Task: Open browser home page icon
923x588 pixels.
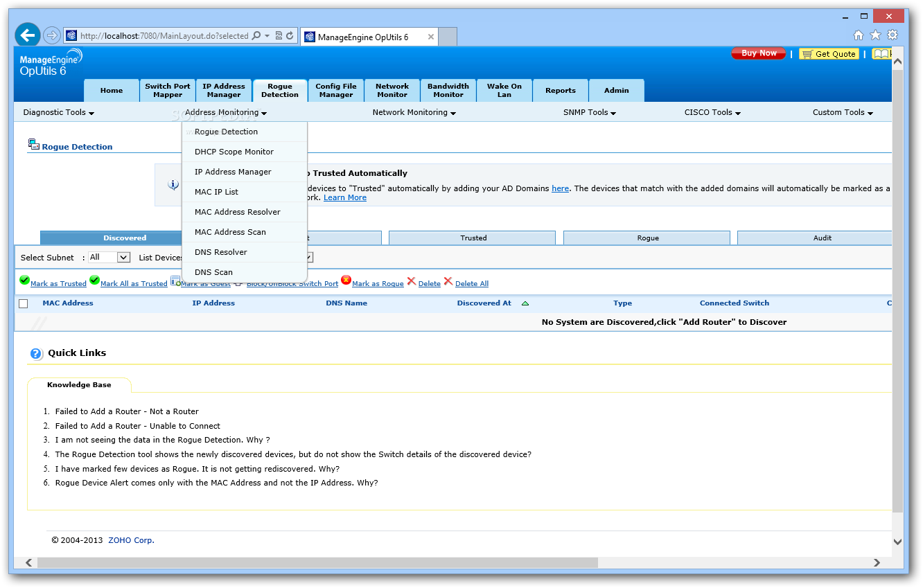Action: coord(859,35)
